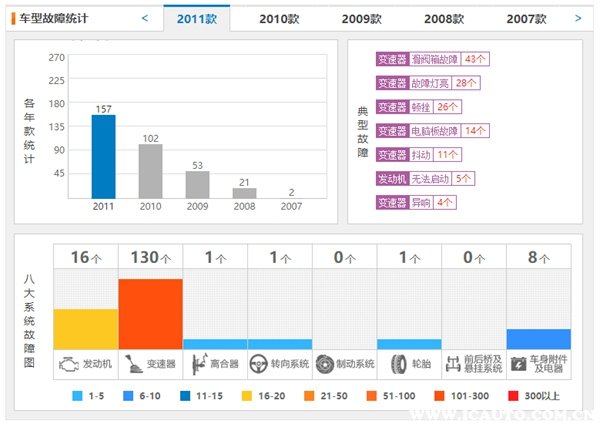
Task: Show later model years with right arrow
Action: (x=577, y=18)
